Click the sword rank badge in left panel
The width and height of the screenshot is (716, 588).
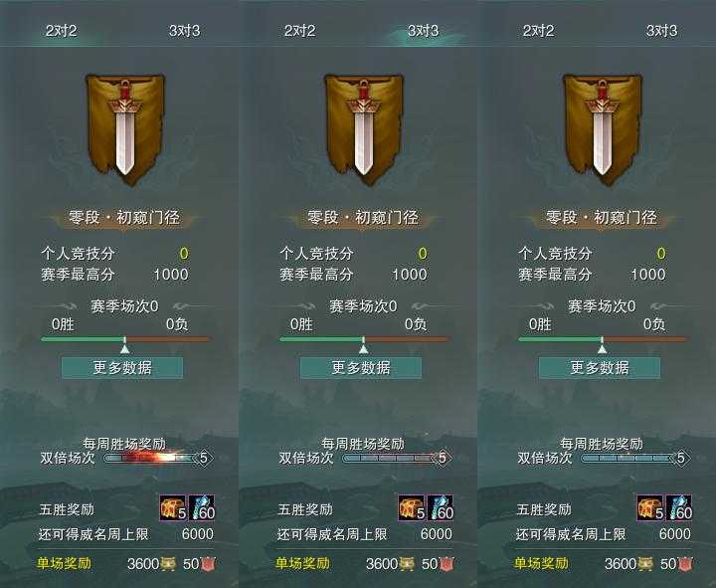tap(125, 129)
